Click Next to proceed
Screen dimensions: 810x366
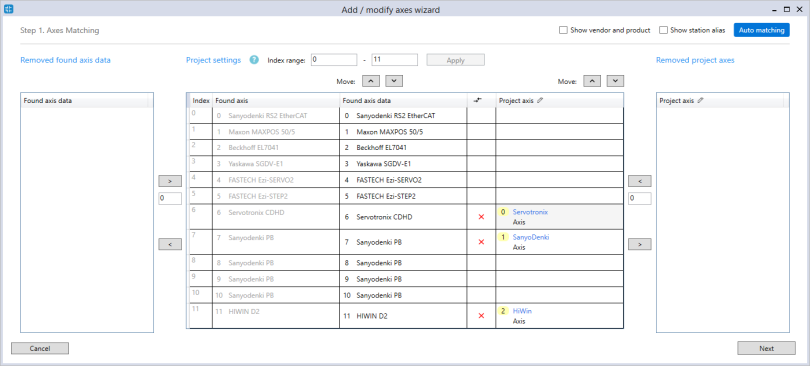click(x=767, y=348)
